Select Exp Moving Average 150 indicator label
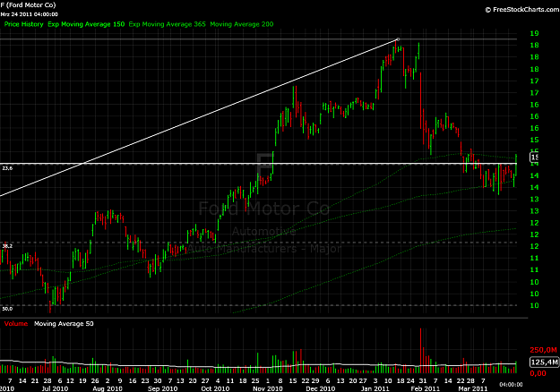 click(86, 24)
